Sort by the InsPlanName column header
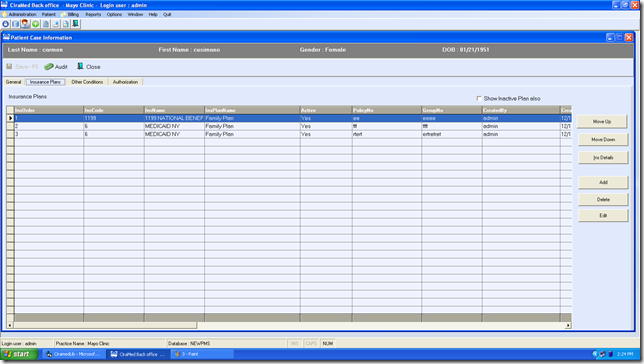This screenshot has width=644, height=364. tap(252, 110)
